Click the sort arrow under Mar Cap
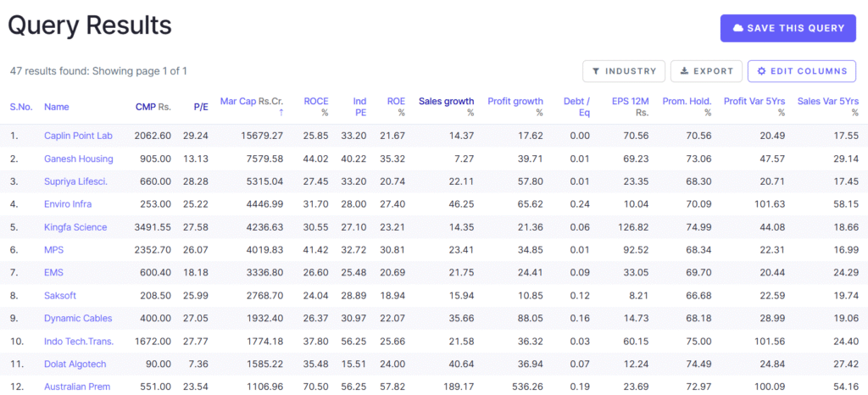This screenshot has height=395, width=868. 281,112
